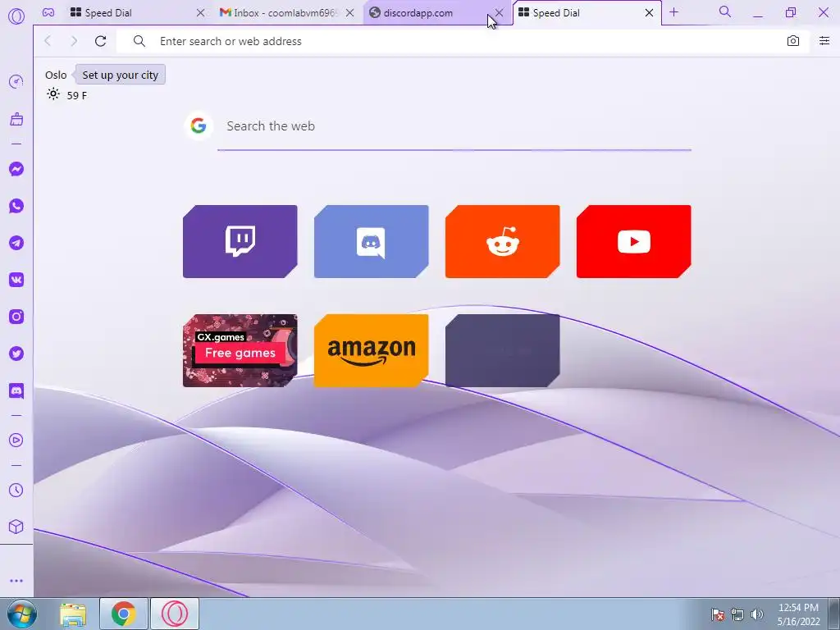Open Easy setup sliders icon
This screenshot has width=840, height=630.
(x=824, y=41)
